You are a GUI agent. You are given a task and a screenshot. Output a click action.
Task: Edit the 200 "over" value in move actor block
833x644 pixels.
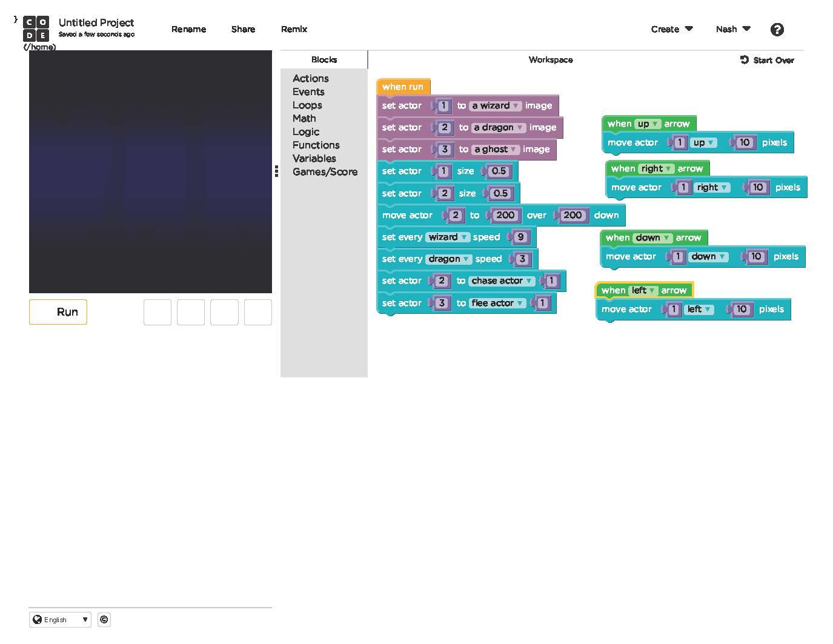505,215
